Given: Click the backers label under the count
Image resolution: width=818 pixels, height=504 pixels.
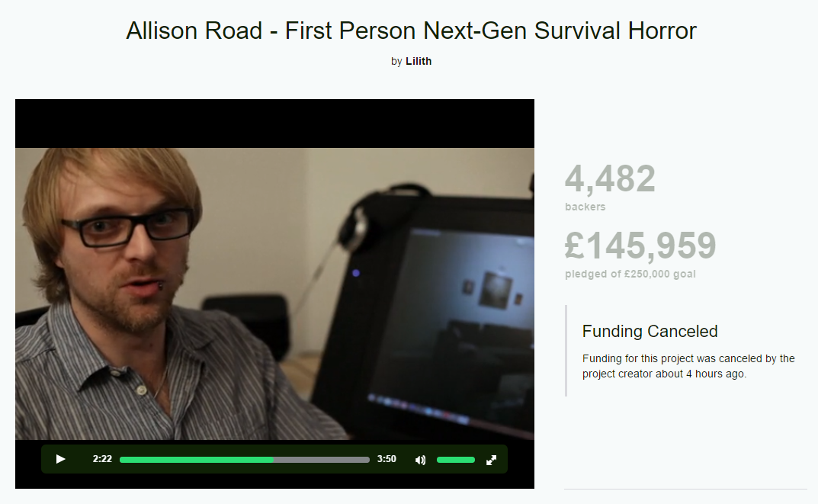Looking at the screenshot, I should point(585,207).
